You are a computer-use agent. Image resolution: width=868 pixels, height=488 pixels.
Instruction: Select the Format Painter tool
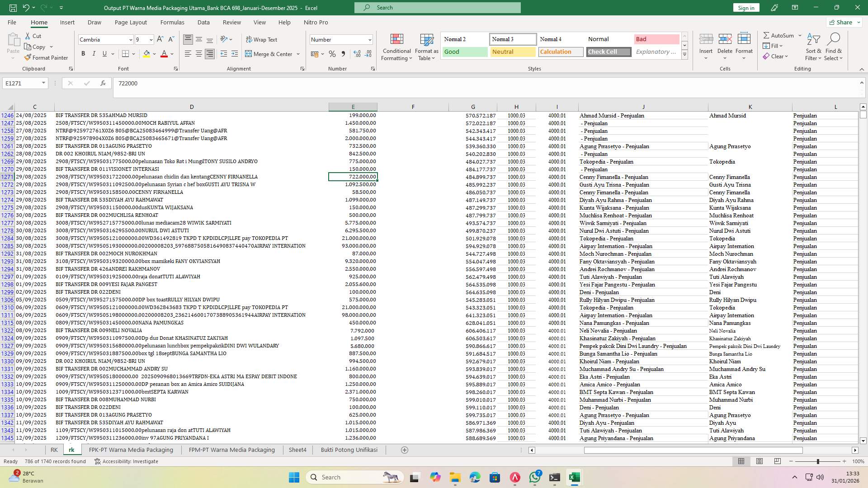click(47, 57)
